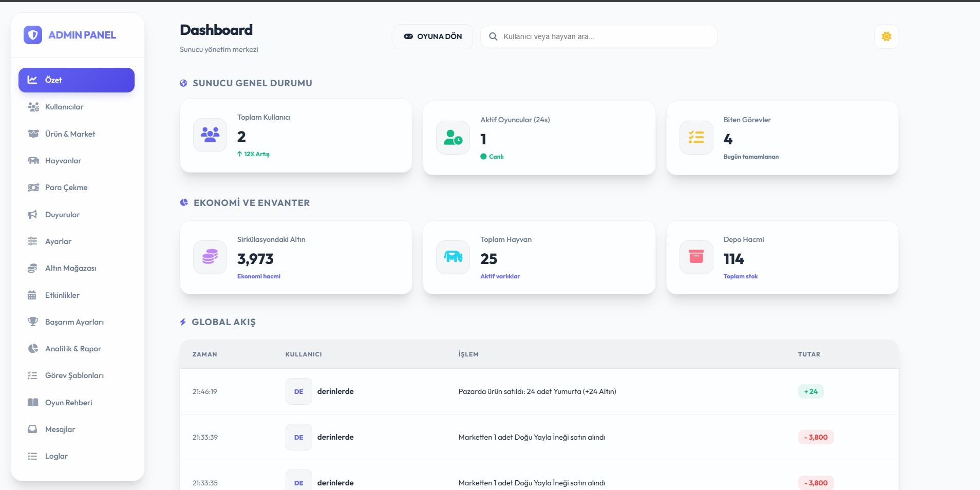Click the Oyun Rehberi book icon
The image size is (980, 490).
[33, 403]
